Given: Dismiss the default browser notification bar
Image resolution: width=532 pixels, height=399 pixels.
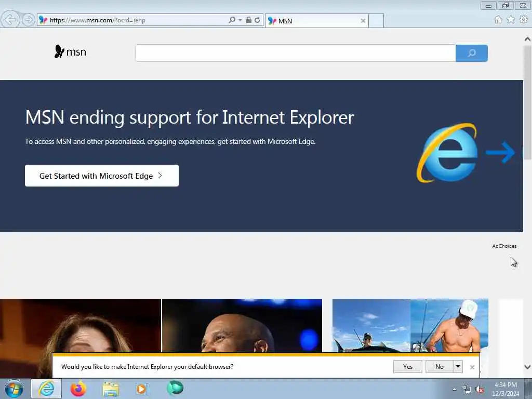Looking at the screenshot, I should [x=472, y=367].
